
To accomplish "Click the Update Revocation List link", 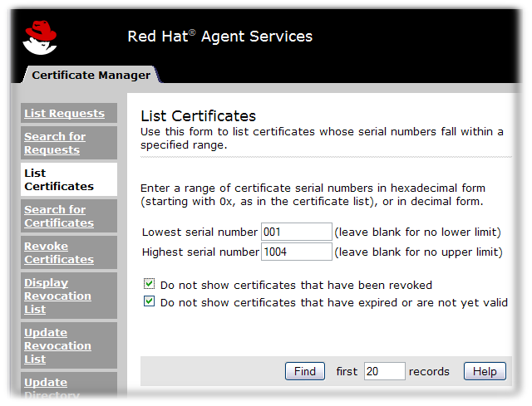I will [57, 345].
